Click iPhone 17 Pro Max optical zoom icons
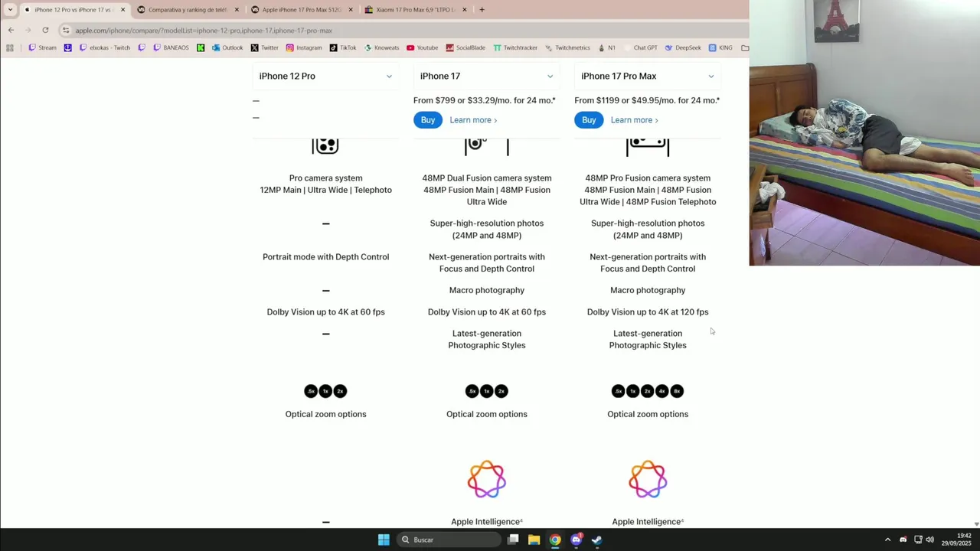 click(x=648, y=391)
